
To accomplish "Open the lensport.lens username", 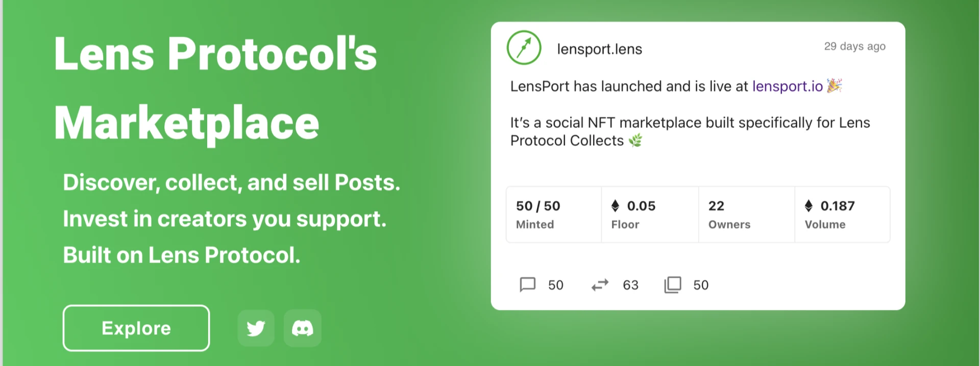I will [599, 49].
